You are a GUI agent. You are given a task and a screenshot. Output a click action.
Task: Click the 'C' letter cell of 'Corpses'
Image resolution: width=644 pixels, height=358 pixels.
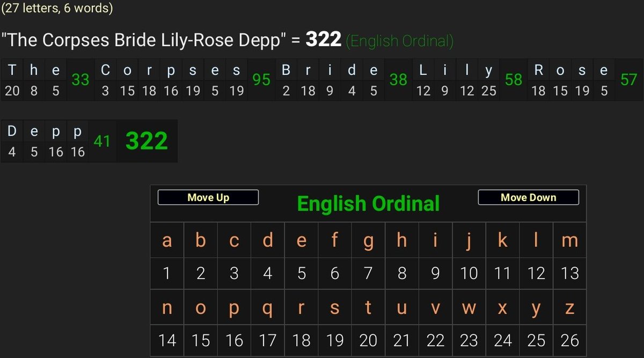(x=105, y=70)
